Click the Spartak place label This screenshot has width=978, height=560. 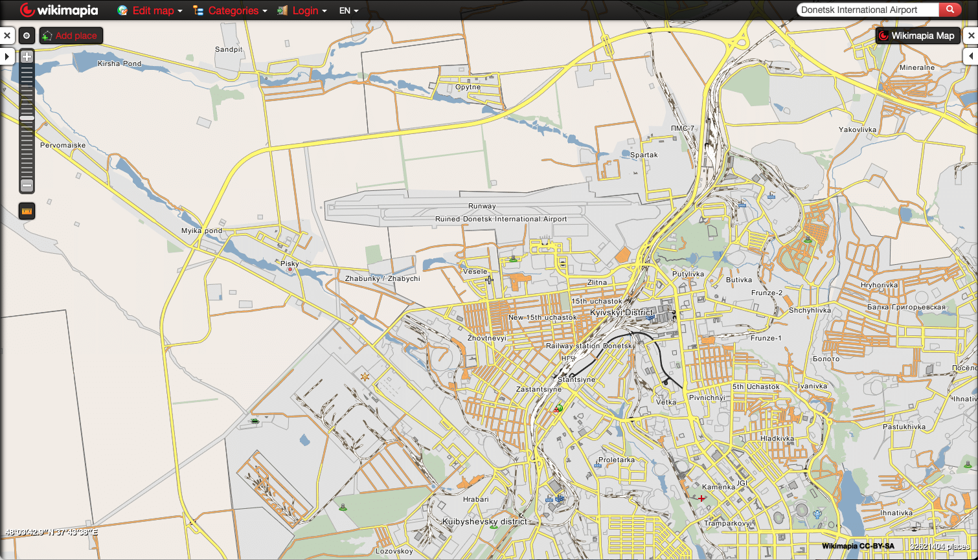[x=644, y=155]
